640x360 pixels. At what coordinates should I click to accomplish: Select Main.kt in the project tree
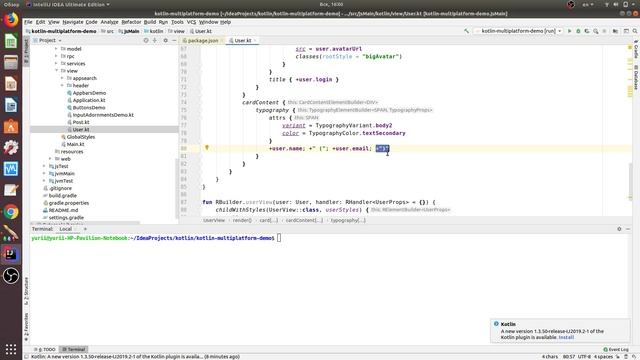[76, 144]
